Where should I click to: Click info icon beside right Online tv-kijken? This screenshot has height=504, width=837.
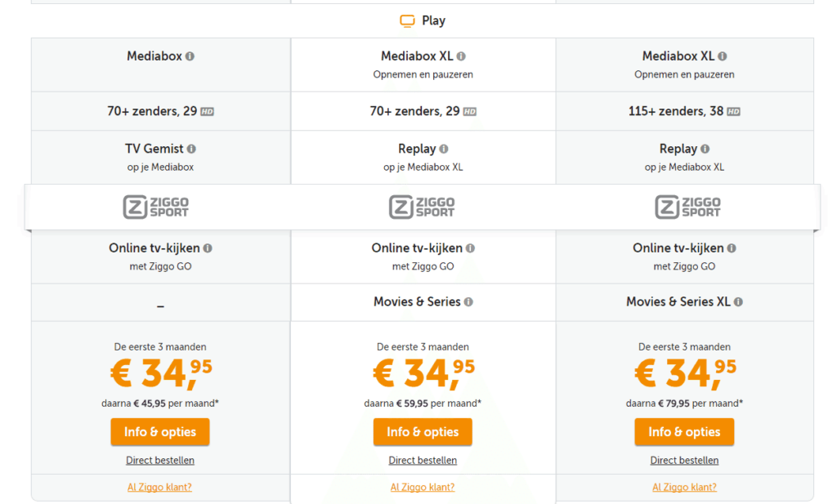[x=732, y=248]
